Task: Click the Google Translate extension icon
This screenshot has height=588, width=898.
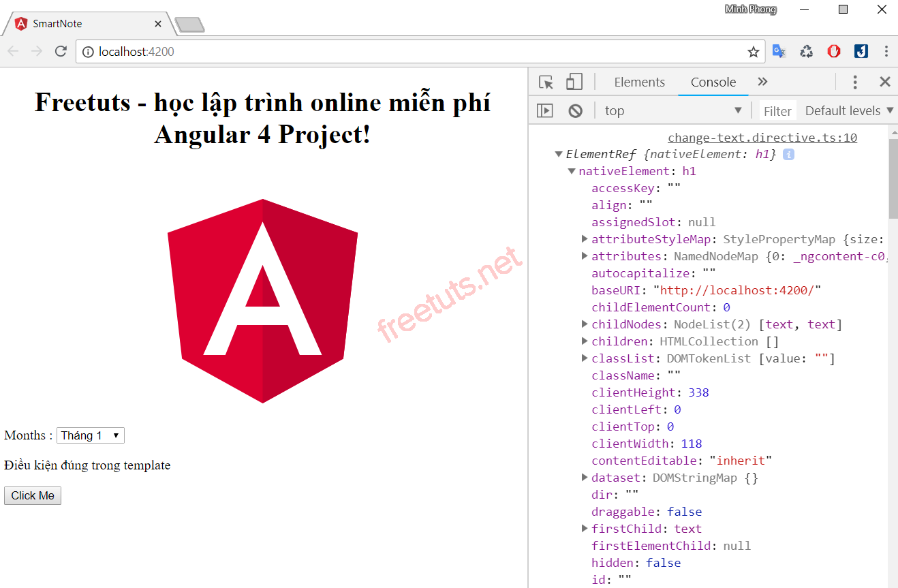Action: coord(779,52)
